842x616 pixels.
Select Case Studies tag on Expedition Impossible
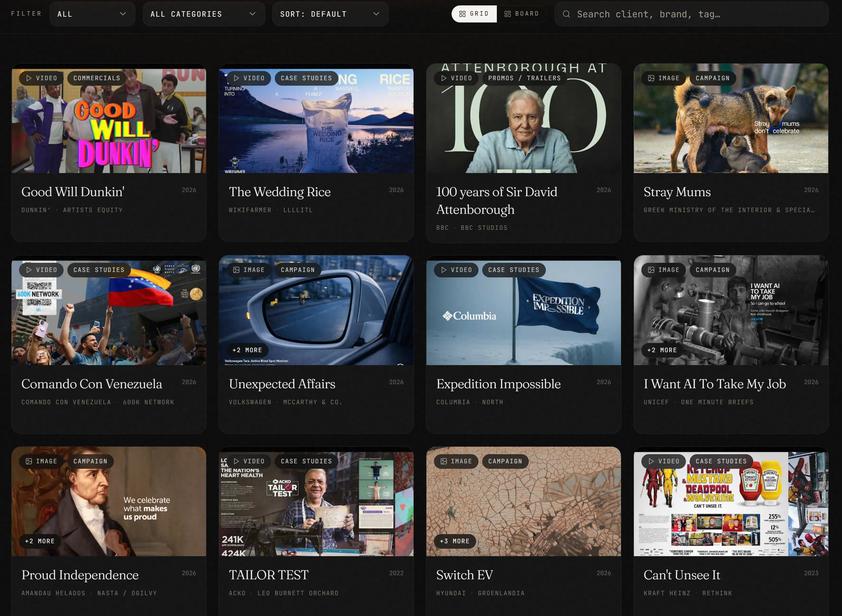[513, 270]
